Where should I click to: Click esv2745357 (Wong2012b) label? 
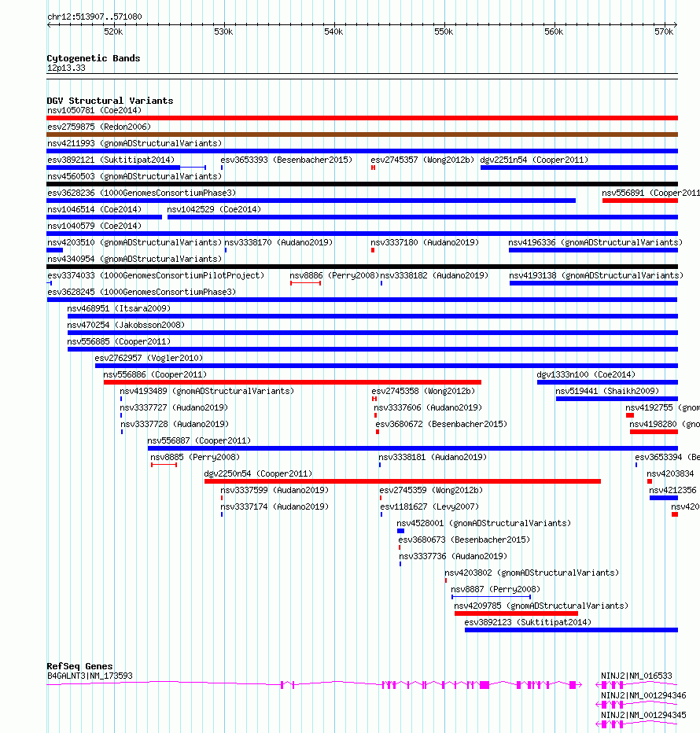pos(422,160)
